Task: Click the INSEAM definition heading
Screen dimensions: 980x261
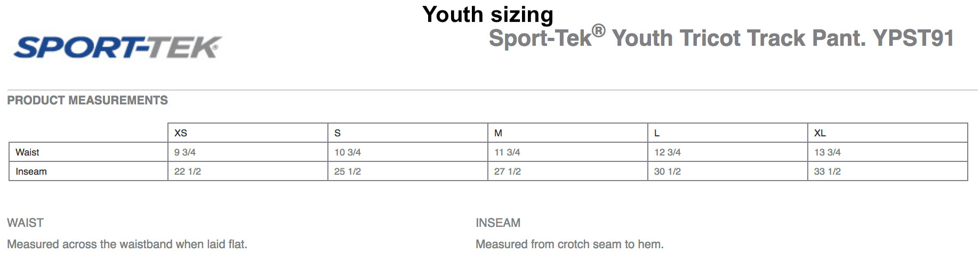Action: coord(498,223)
